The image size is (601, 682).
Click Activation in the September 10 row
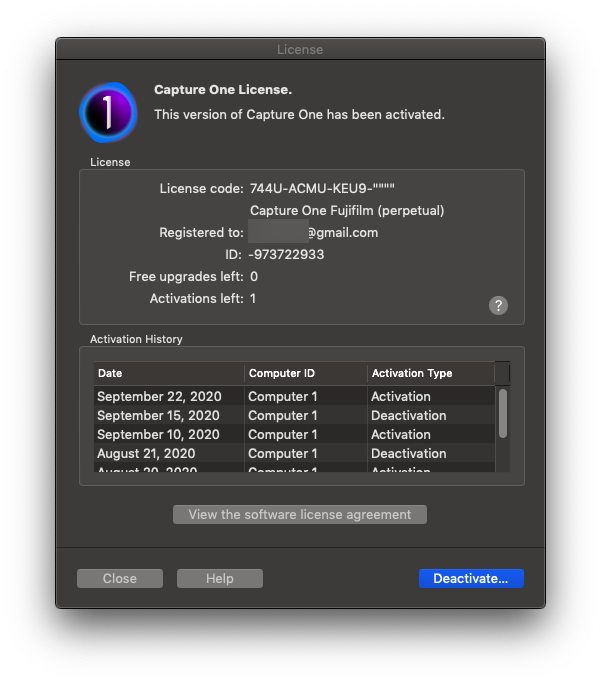[401, 435]
